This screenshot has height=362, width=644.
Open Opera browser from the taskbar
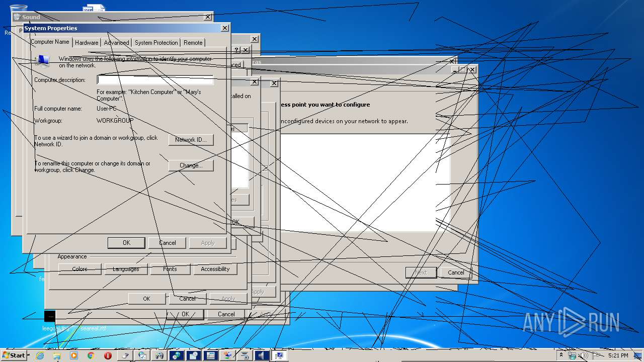(x=108, y=355)
